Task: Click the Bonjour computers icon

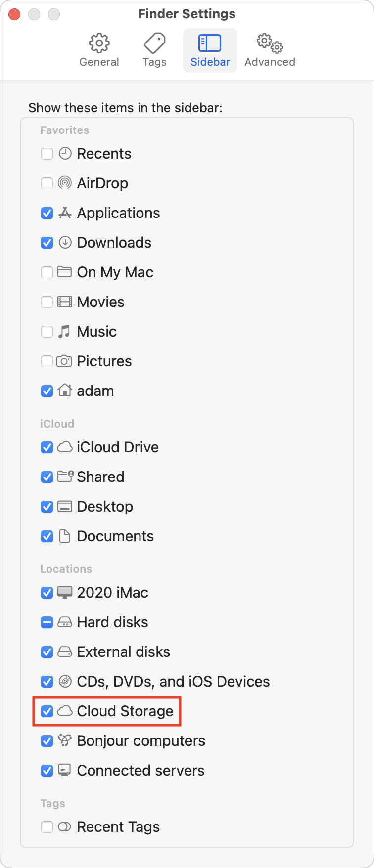Action: [64, 741]
